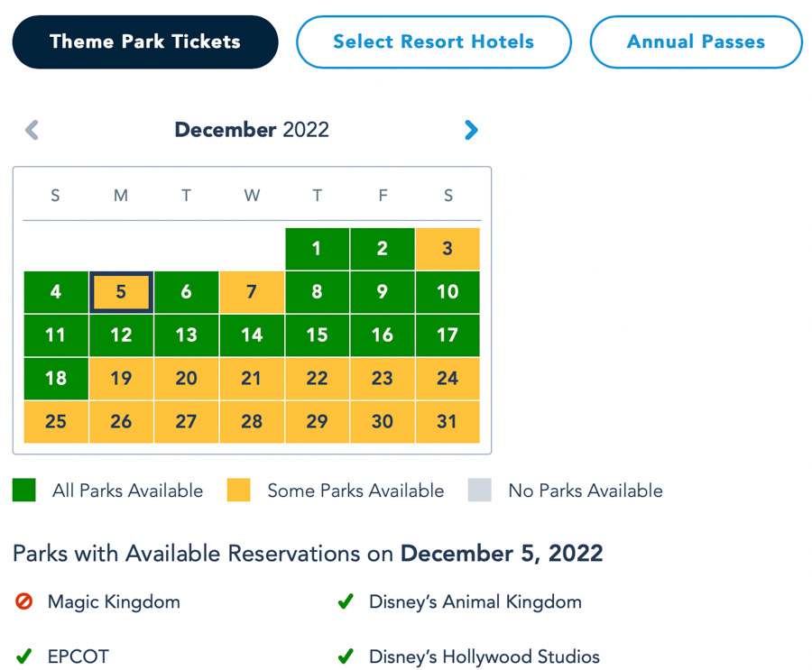
Task: Click the gray No Parks Available swatch
Action: pos(480,491)
